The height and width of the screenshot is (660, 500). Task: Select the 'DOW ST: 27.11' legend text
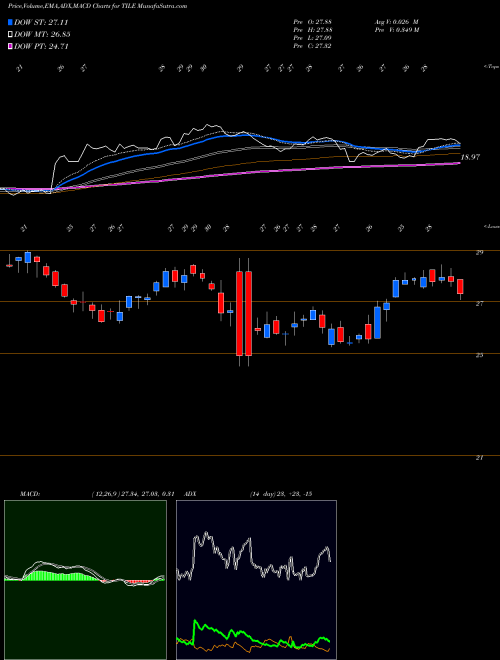[41, 22]
